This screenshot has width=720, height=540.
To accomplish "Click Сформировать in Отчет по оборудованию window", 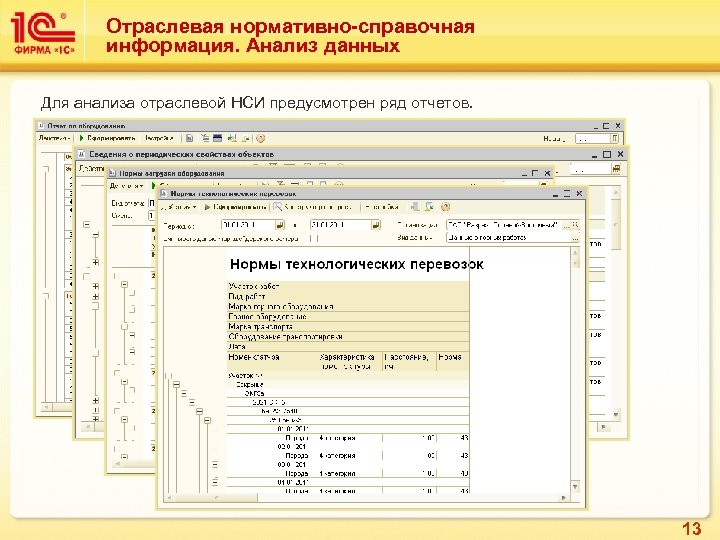I will coord(111,138).
